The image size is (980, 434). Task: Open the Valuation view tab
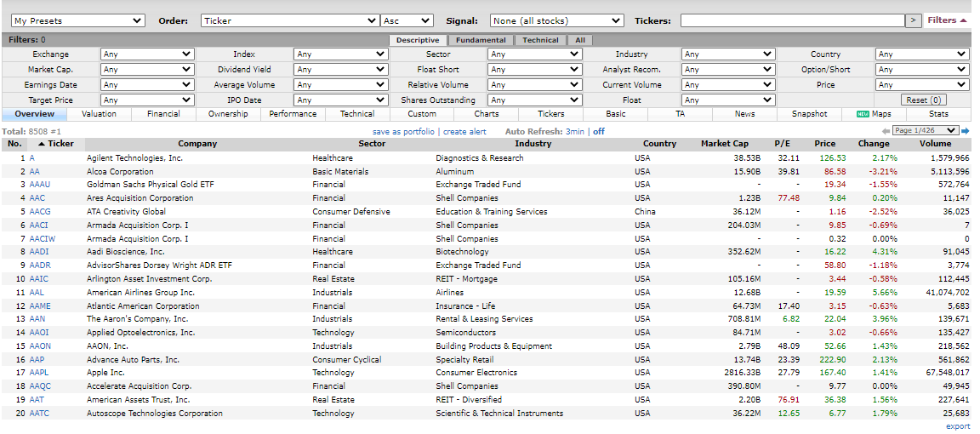tap(99, 114)
